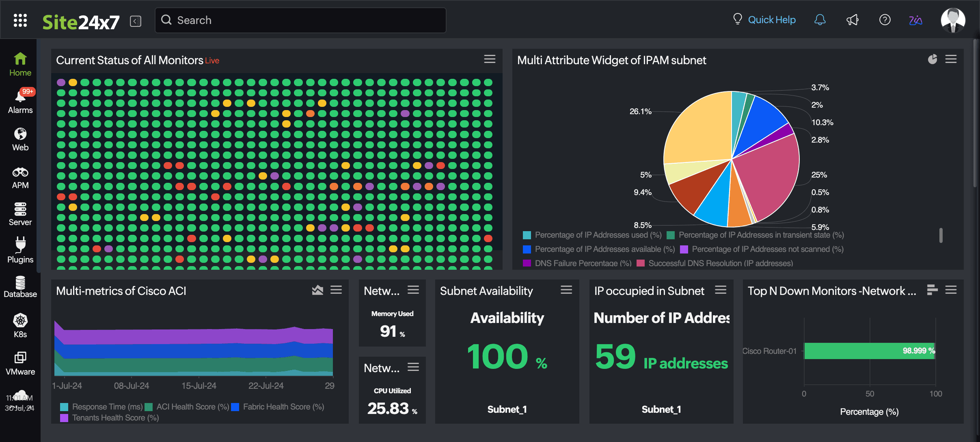980x442 pixels.
Task: Switch the Cisco ACI area chart type icon
Action: click(x=317, y=290)
